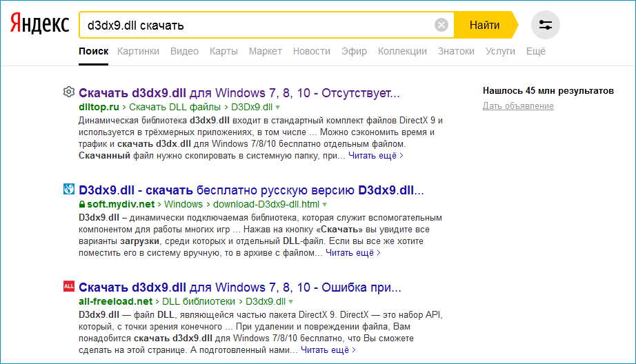
Task: Open search settings slider icon
Action: click(545, 25)
